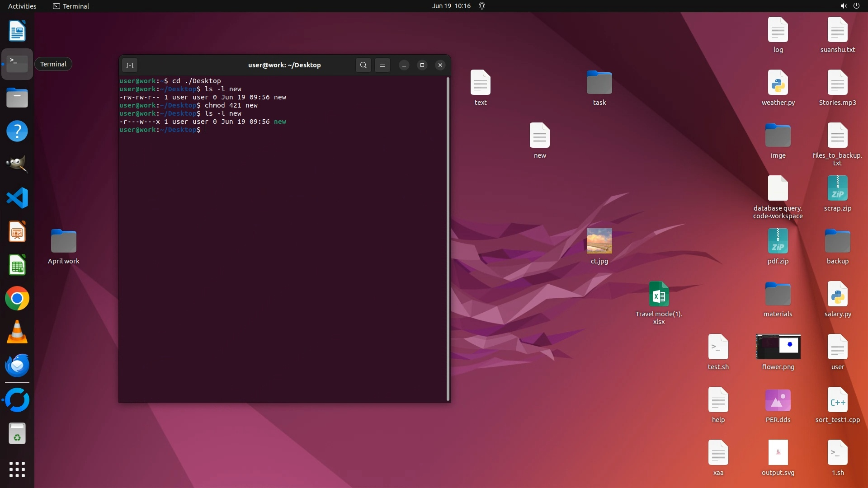
Task: Open the Terminal search icon
Action: tap(363, 65)
